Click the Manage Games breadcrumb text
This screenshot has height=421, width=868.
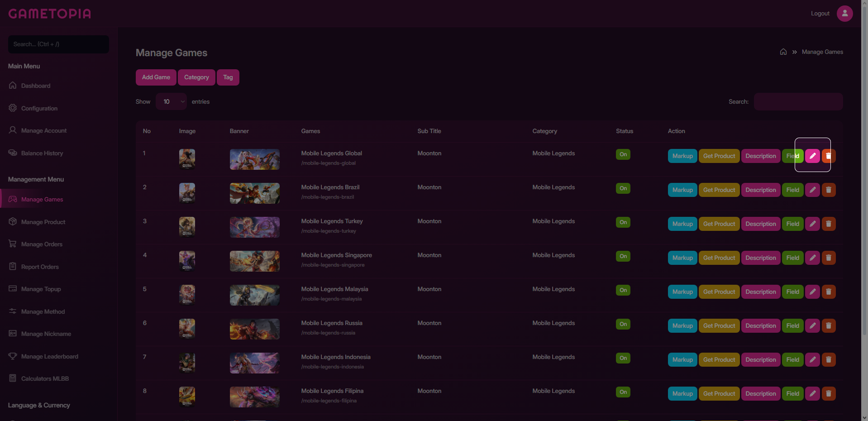click(822, 52)
